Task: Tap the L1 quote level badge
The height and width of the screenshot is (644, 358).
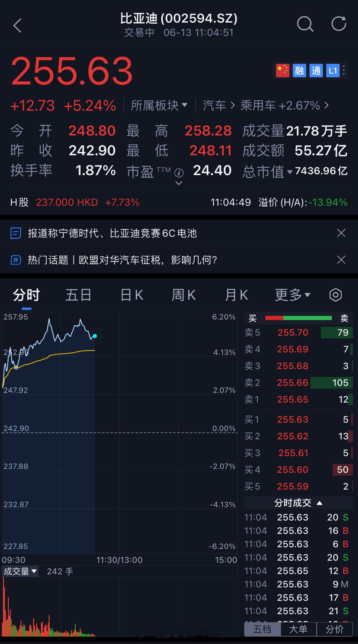Action: click(x=333, y=71)
